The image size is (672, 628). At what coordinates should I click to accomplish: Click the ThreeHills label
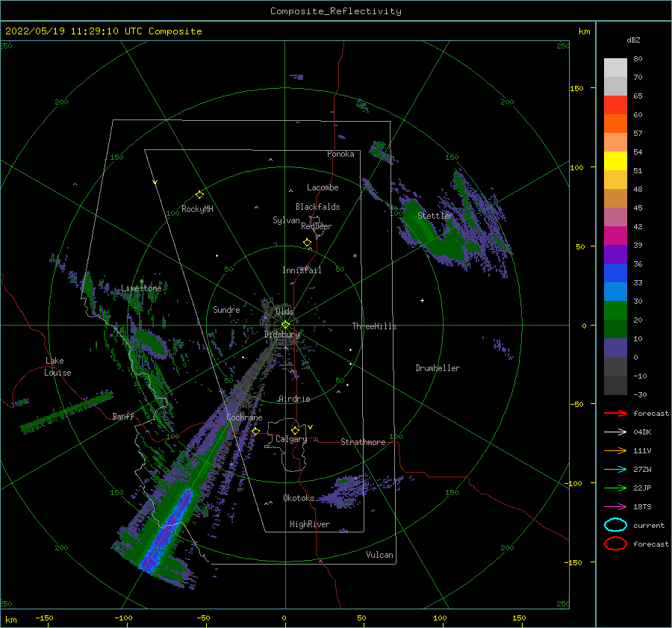coord(374,326)
